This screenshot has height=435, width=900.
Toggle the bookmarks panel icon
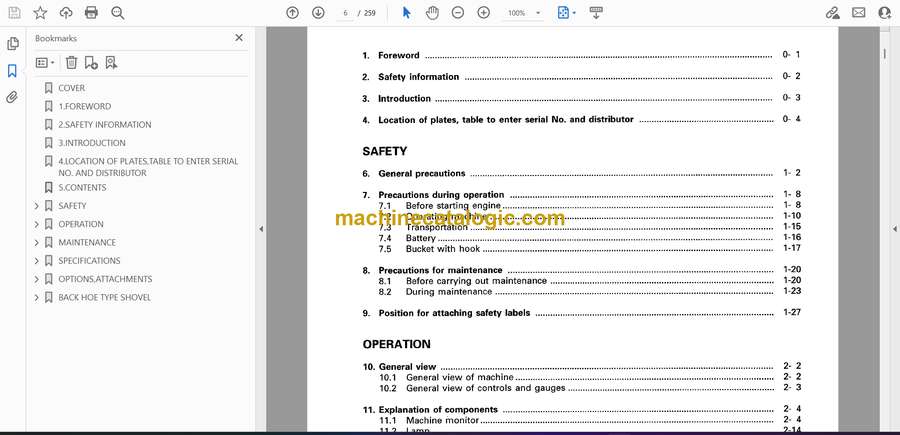pyautogui.click(x=12, y=71)
